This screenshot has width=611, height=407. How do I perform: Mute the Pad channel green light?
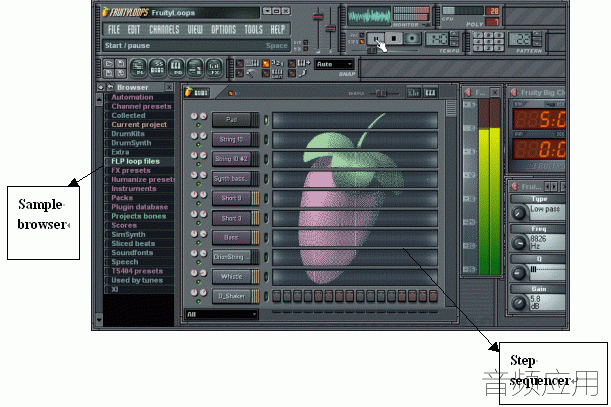click(x=199, y=125)
